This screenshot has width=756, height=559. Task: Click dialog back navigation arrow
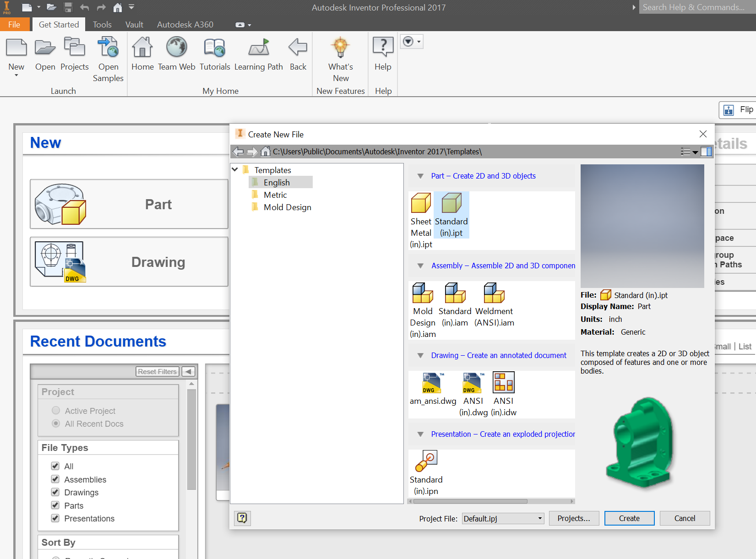tap(238, 152)
